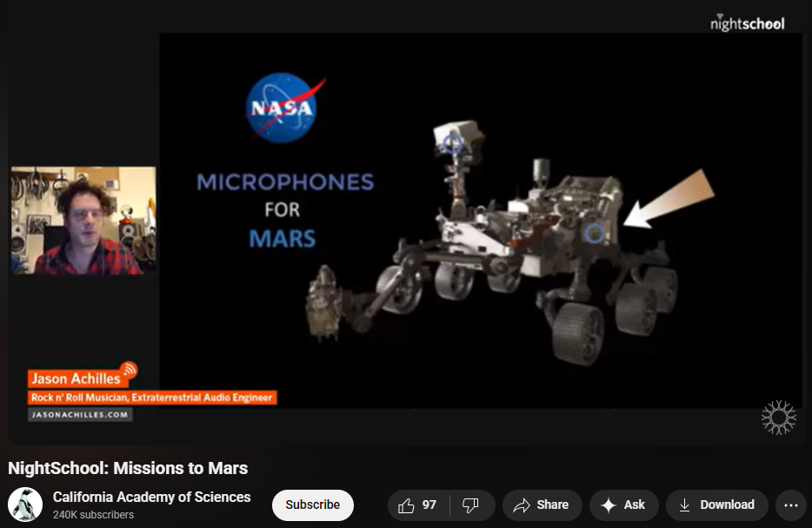The height and width of the screenshot is (528, 812).
Task: Open the Share dialog
Action: (x=541, y=505)
